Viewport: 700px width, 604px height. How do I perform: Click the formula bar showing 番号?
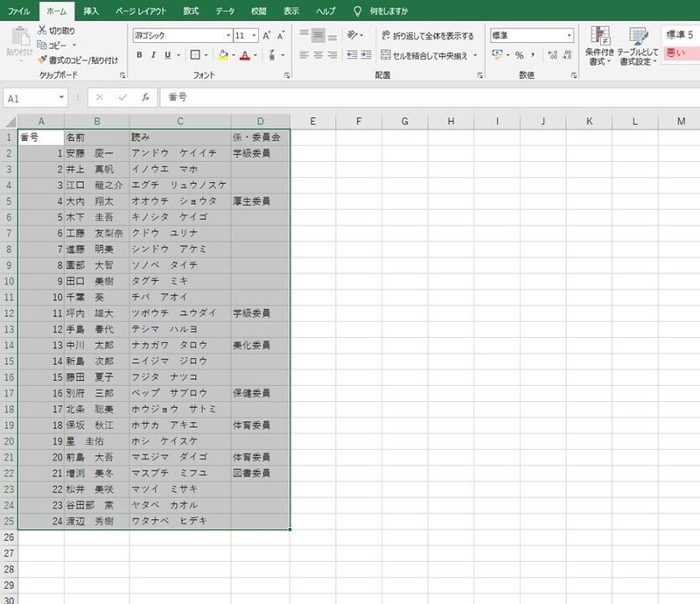click(430, 97)
